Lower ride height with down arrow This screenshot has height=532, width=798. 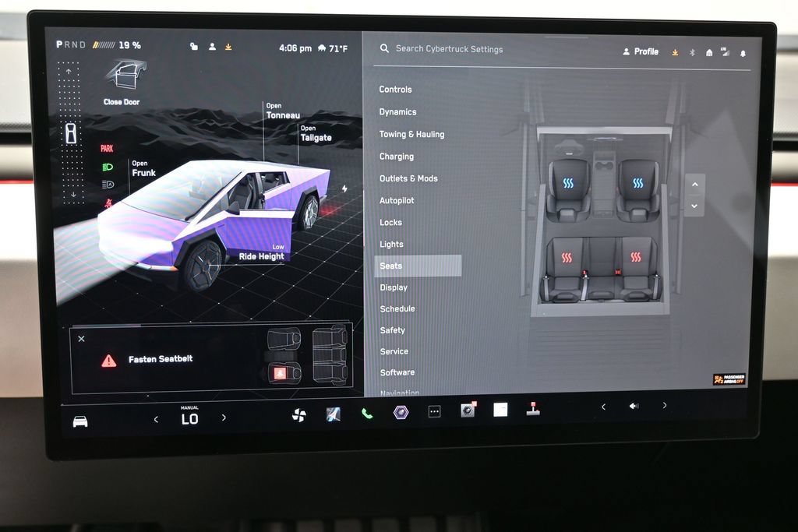73,194
